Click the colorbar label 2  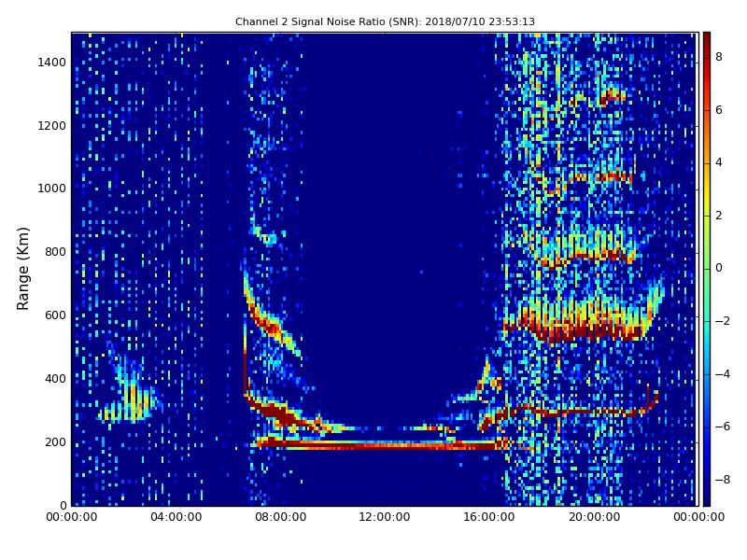click(719, 216)
